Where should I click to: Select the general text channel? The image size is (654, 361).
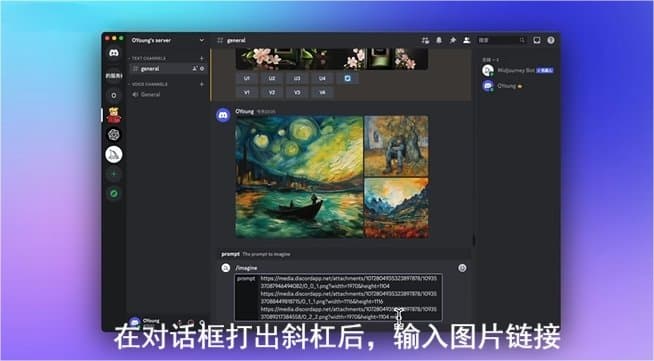168,69
